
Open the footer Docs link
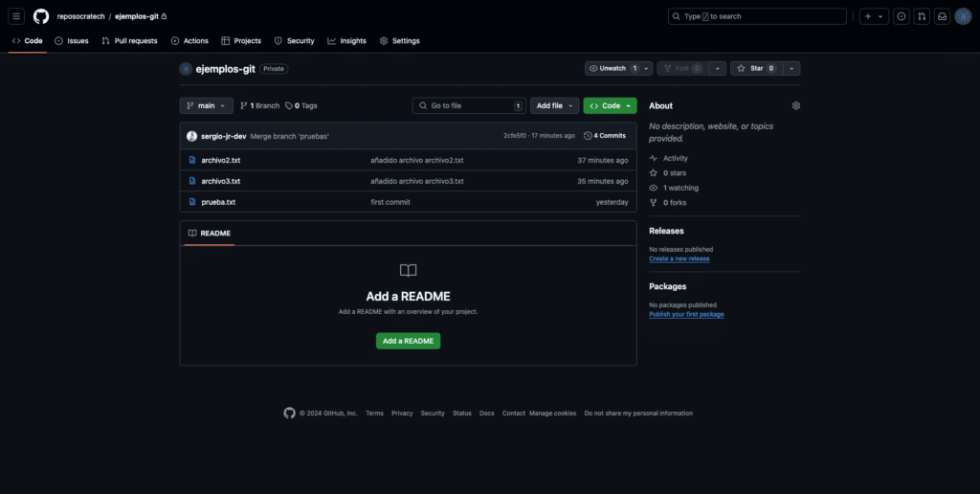[x=487, y=414]
